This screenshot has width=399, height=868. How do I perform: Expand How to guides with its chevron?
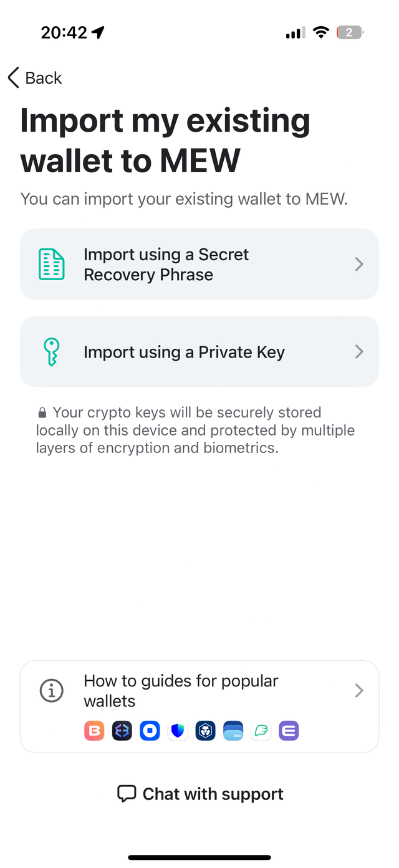[359, 691]
